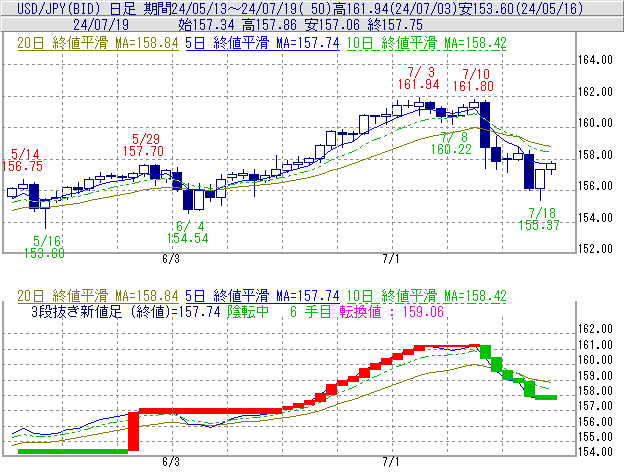Viewport: 624px width, 475px height.
Task: Click the low price 安157.06 in header
Action: [x=332, y=25]
